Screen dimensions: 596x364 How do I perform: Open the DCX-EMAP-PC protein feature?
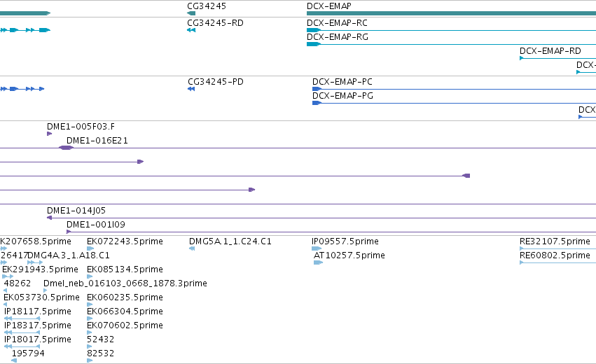[x=454, y=89]
